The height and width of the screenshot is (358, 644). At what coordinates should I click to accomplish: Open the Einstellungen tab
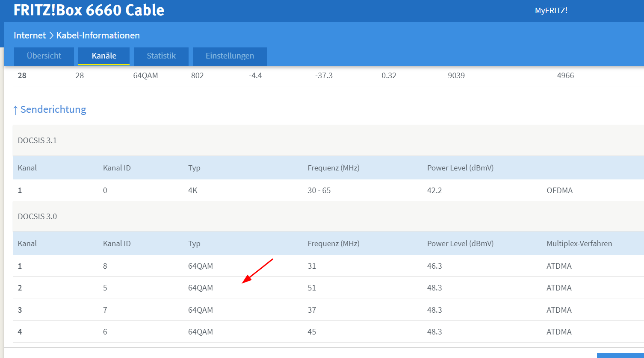230,56
